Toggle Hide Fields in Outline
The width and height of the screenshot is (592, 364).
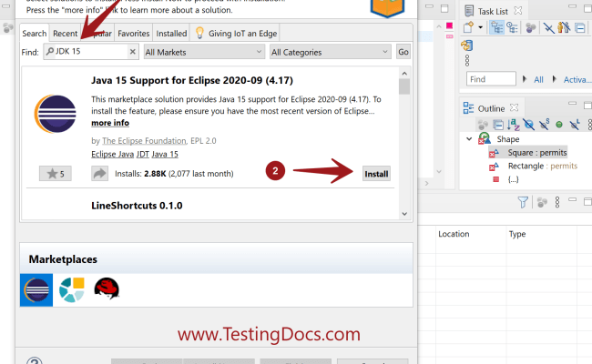(529, 125)
